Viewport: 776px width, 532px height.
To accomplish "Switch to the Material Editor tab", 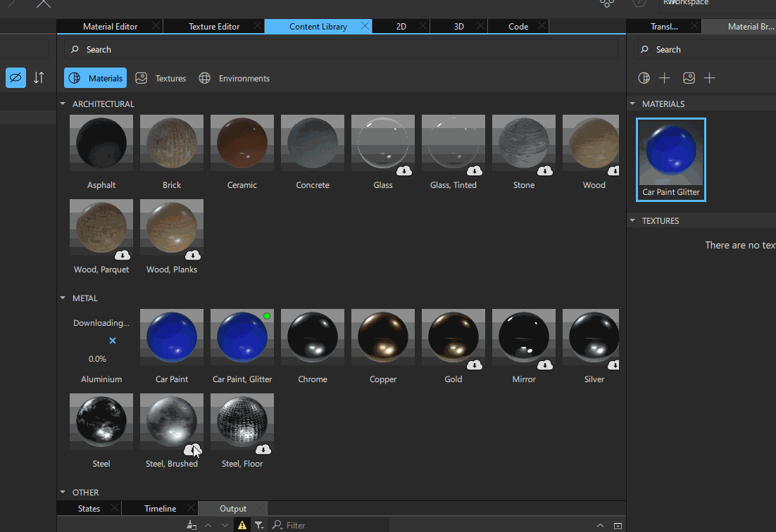I will tap(110, 27).
